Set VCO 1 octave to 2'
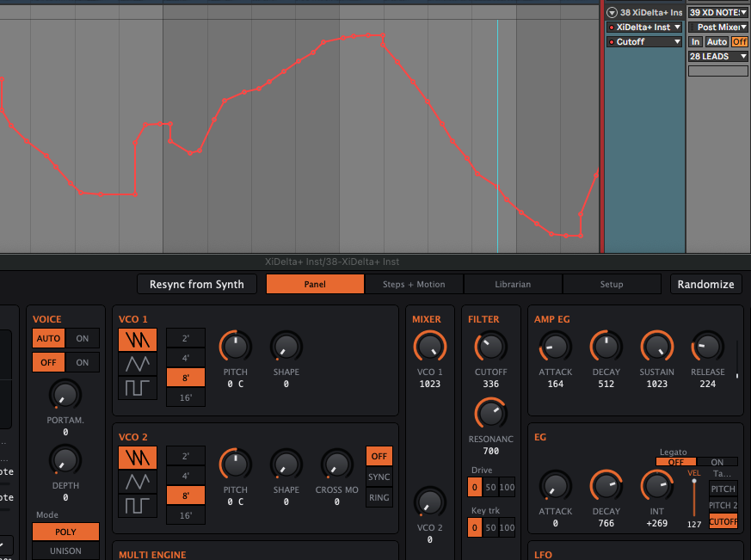The height and width of the screenshot is (560, 751). [x=185, y=338]
